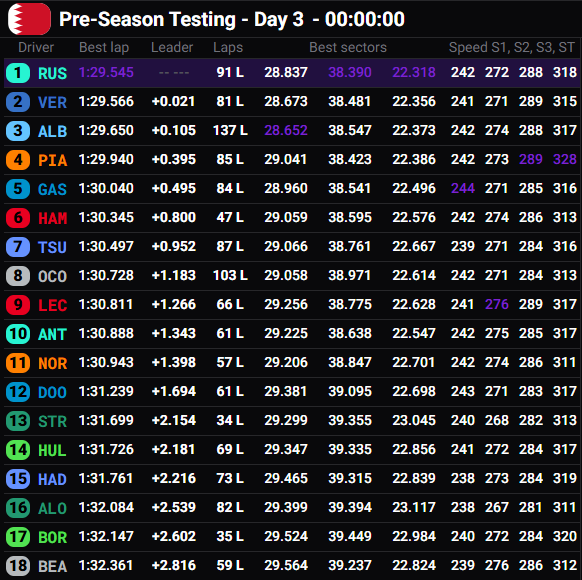This screenshot has width=582, height=580.
Task: Click the Leader column header
Action: (x=172, y=47)
